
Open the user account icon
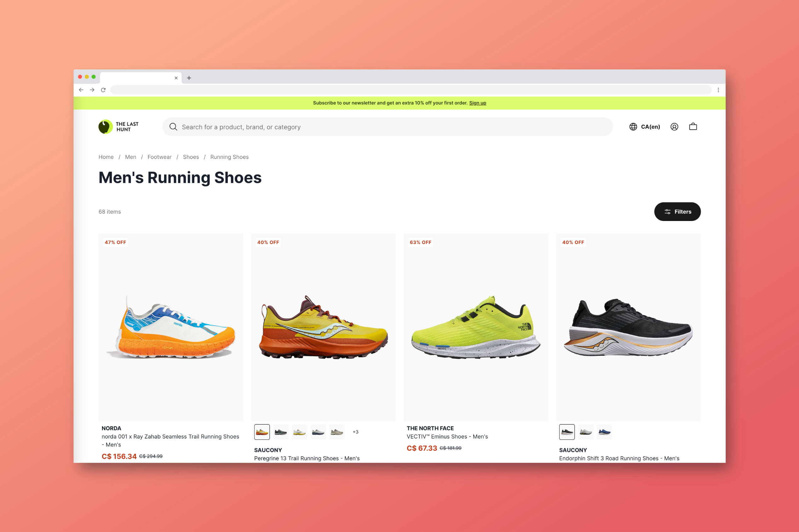pyautogui.click(x=674, y=127)
